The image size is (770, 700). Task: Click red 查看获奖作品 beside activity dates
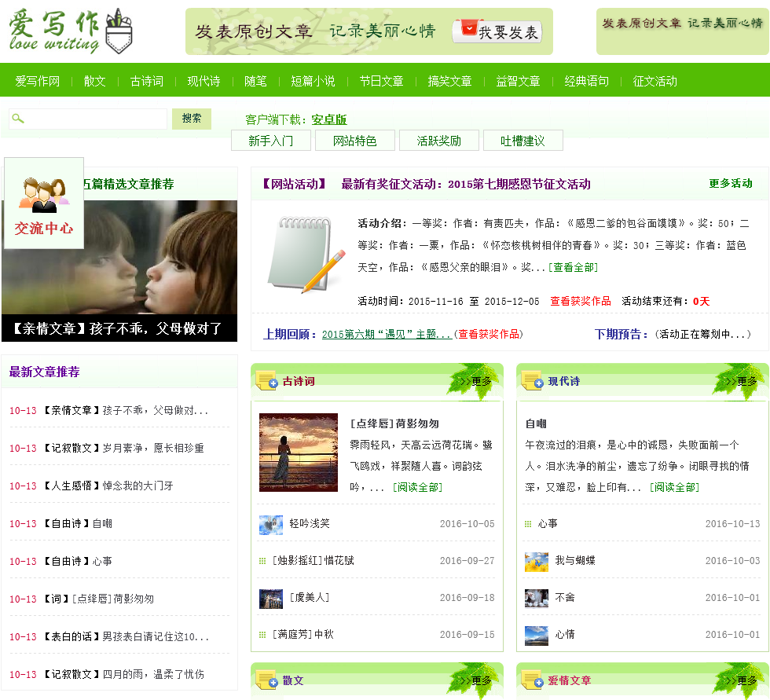[x=581, y=302]
